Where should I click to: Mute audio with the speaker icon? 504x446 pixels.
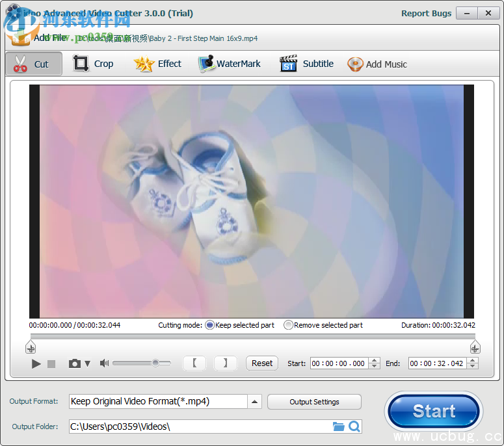pos(104,363)
